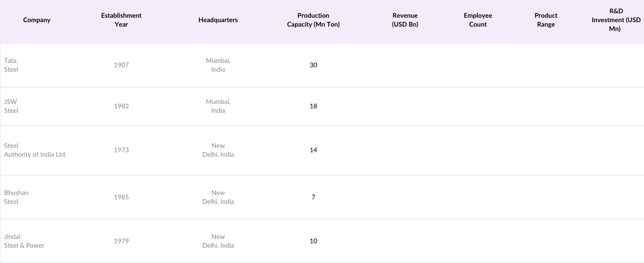Click the Product Range column header
The height and width of the screenshot is (263, 644).
[546, 20]
